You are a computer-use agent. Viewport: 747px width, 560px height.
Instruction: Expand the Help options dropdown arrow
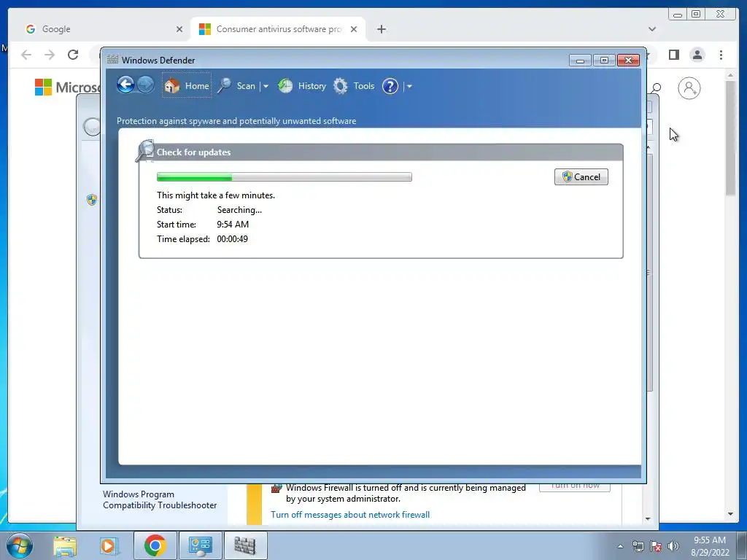[409, 87]
